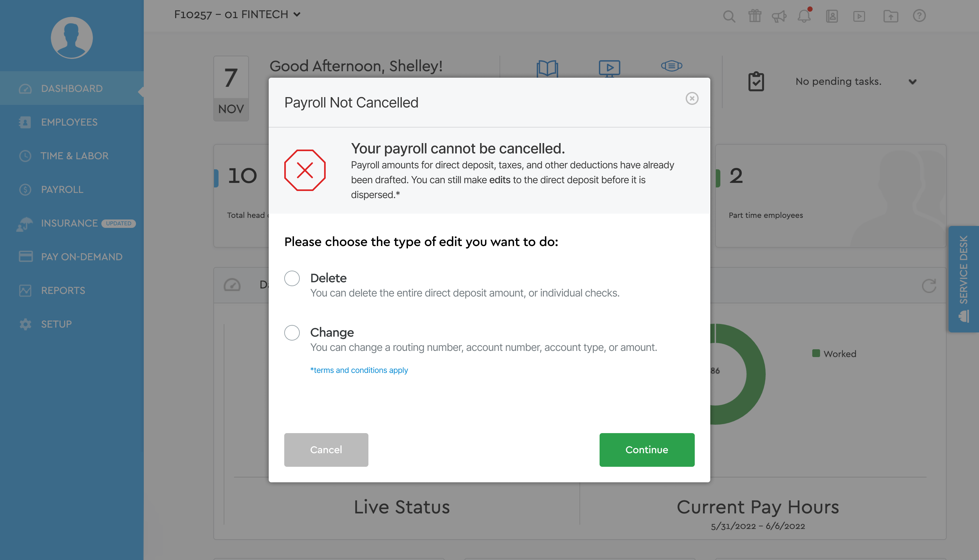Viewport: 979px width, 560px height.
Task: Click the user profile avatar
Action: coord(72,38)
